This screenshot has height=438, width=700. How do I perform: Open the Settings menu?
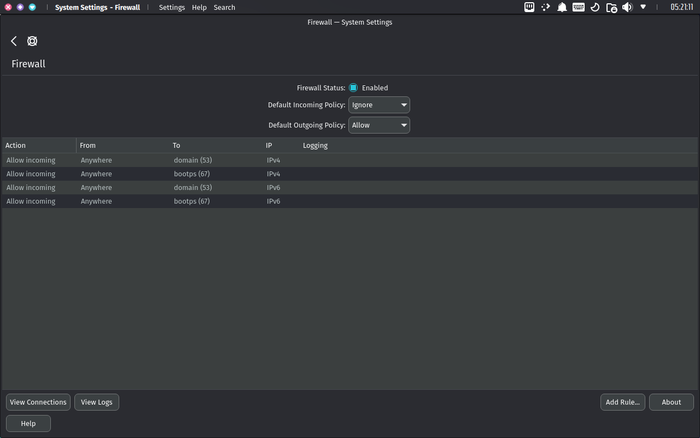(172, 7)
